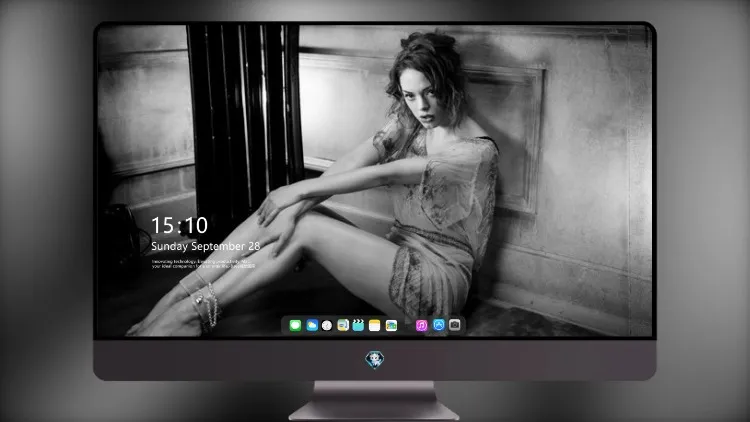Click the monitor's logo emblem below screen
Viewport: 750px width, 422px height.
click(375, 360)
